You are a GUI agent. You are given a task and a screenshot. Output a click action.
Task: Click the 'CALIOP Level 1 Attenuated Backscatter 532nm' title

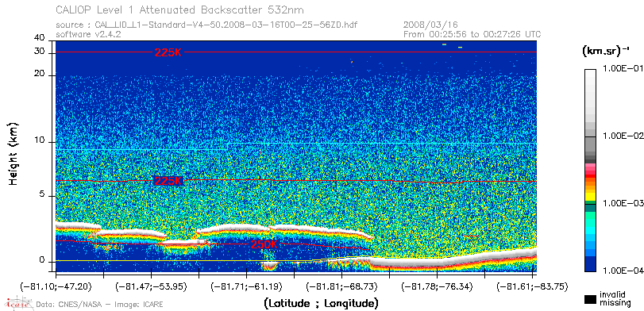click(180, 10)
